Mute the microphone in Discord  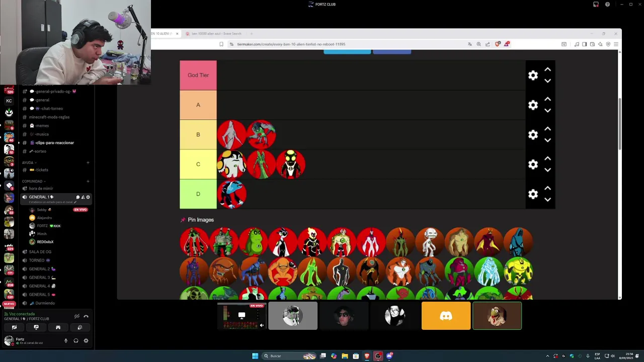coord(65,341)
